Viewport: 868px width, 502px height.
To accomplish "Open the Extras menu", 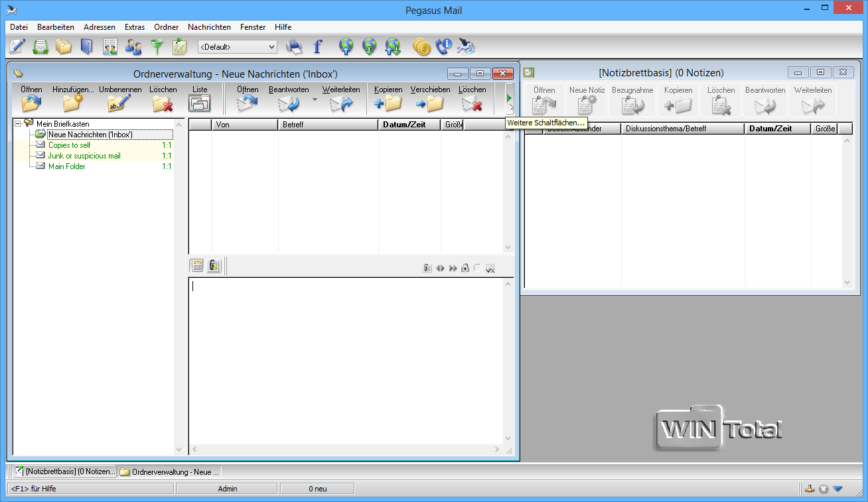I will tap(135, 27).
